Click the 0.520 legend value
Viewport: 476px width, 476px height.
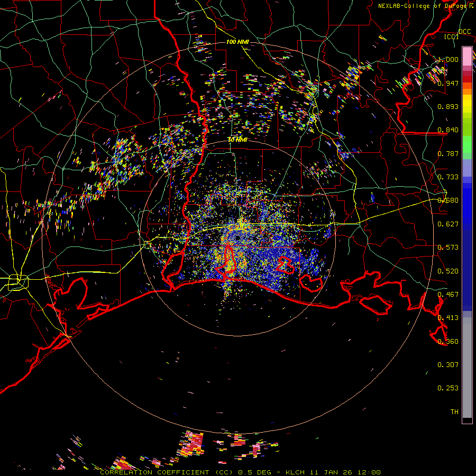pyautogui.click(x=448, y=271)
